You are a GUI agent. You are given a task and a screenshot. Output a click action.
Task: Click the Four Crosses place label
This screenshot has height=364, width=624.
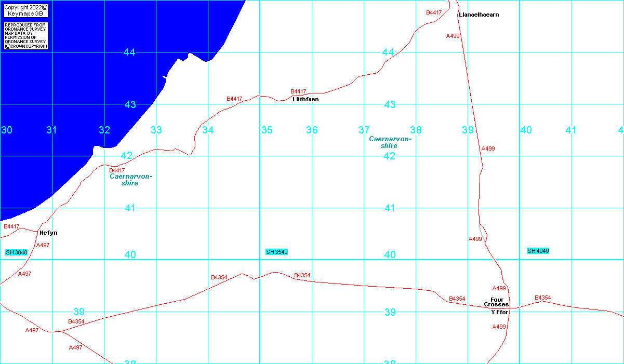(x=496, y=302)
